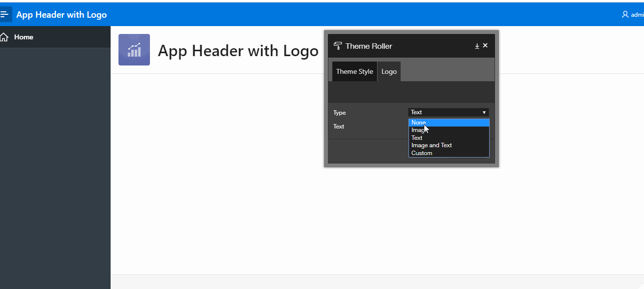The height and width of the screenshot is (289, 644).
Task: Click the purple chart application logo icon
Action: click(134, 50)
